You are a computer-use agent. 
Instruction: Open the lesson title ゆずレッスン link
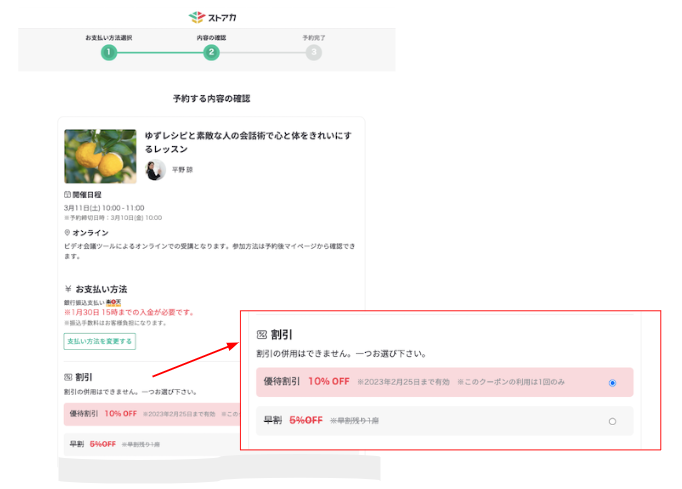248,142
